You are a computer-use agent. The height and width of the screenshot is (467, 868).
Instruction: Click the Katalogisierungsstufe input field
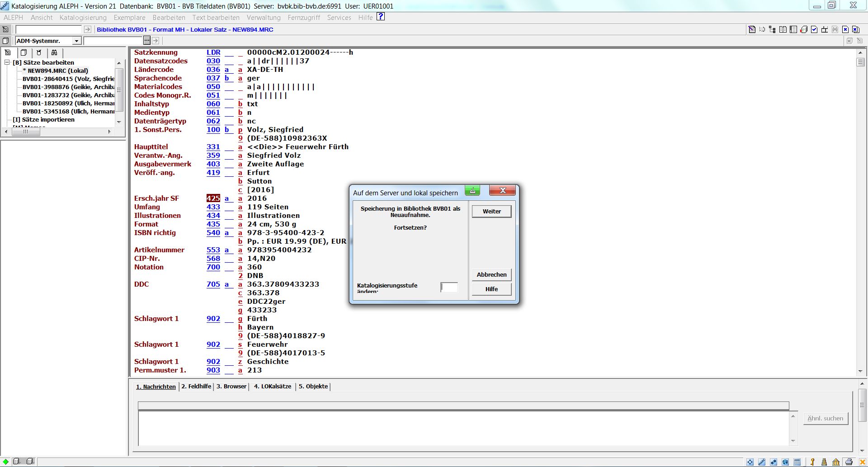[x=449, y=288]
